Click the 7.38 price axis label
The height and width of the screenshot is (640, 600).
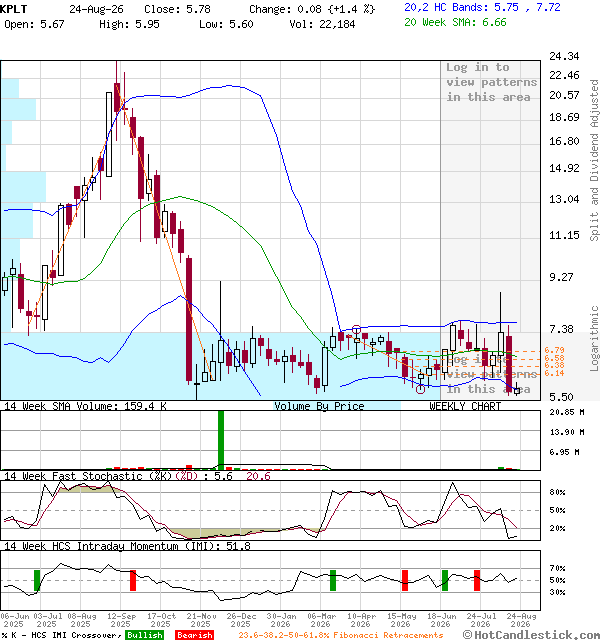coord(564,329)
